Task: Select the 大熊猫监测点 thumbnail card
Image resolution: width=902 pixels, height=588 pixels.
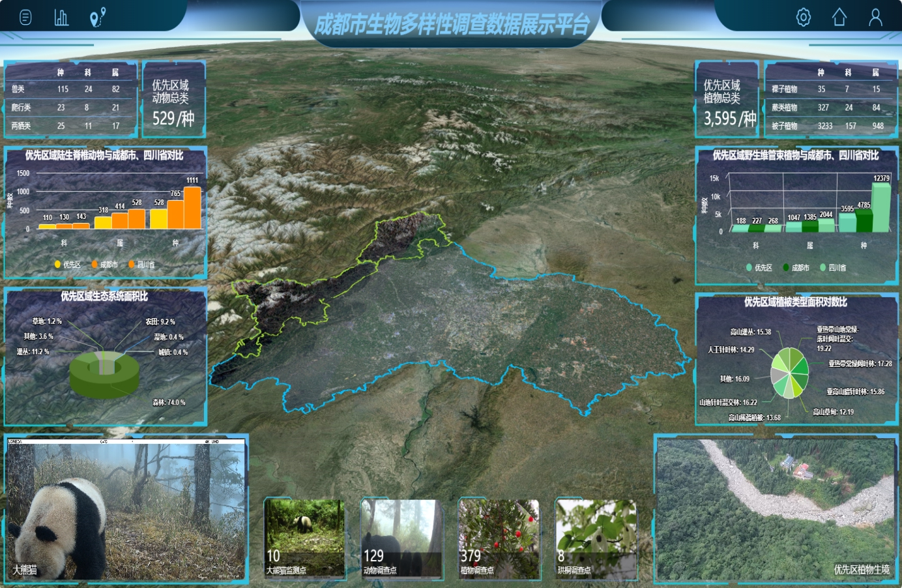Action: point(304,538)
